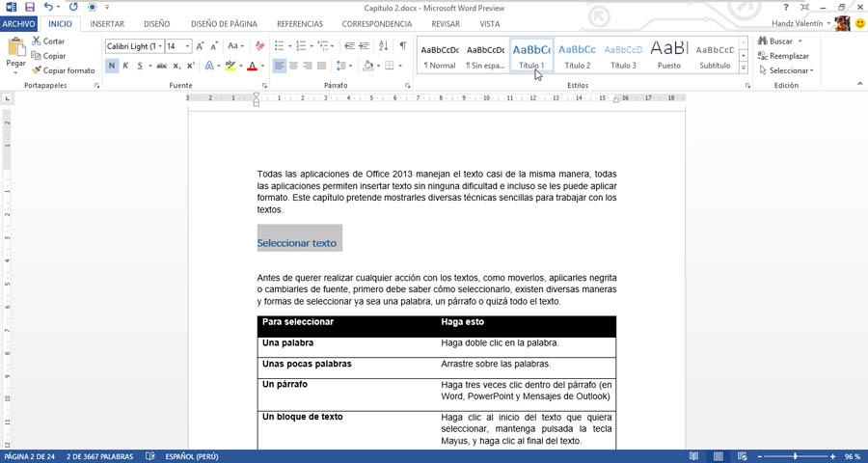
Task: Click the Copiar formato painter tool
Action: [x=64, y=70]
